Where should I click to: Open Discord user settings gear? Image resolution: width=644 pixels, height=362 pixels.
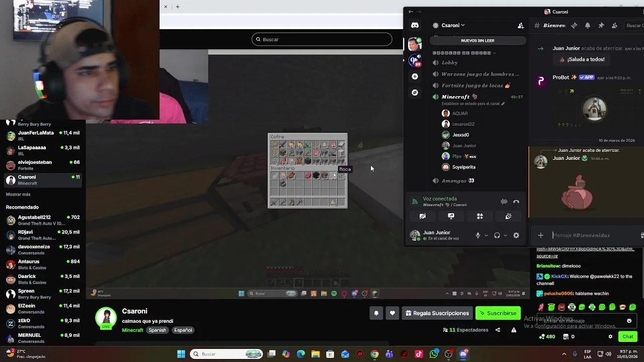(x=516, y=235)
